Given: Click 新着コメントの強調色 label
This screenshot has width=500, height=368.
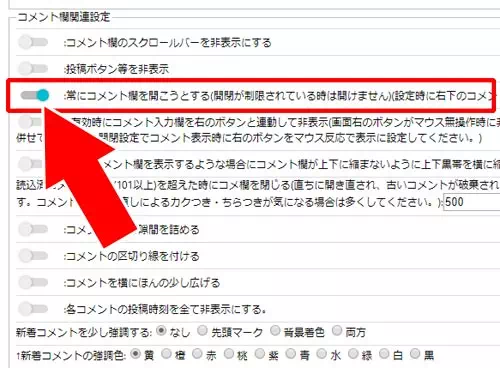Looking at the screenshot, I should point(71,355).
